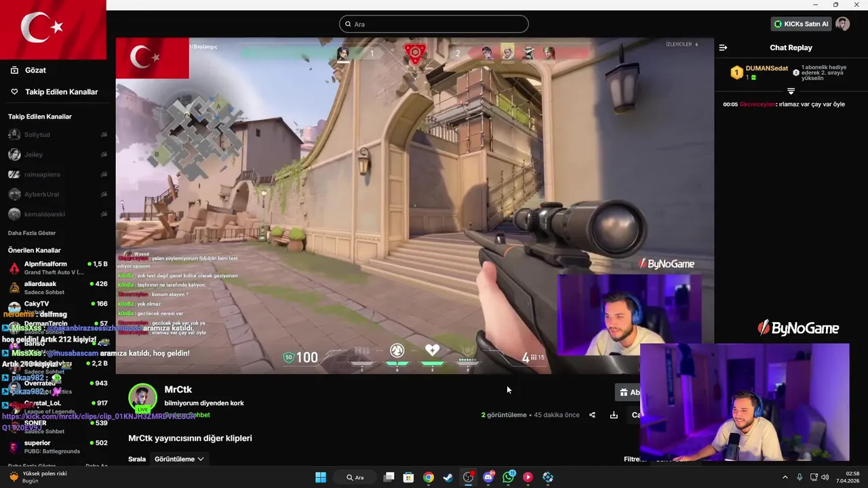Open Discord from taskbar
The height and width of the screenshot is (488, 868).
(488, 477)
